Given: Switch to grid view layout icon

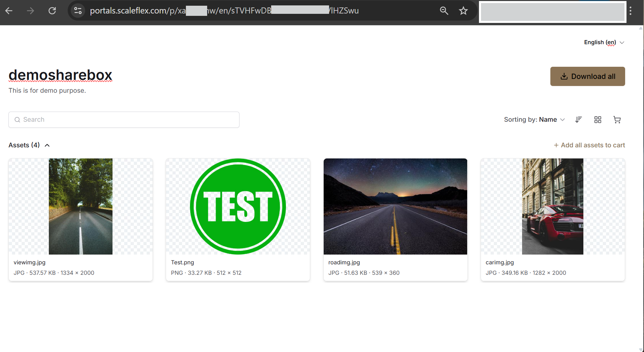Looking at the screenshot, I should pyautogui.click(x=598, y=120).
